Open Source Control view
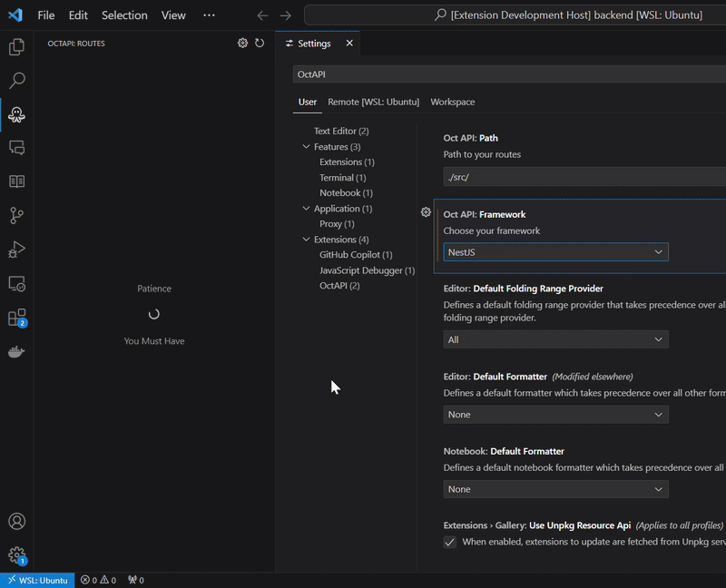Image resolution: width=726 pixels, height=588 pixels. [x=16, y=215]
